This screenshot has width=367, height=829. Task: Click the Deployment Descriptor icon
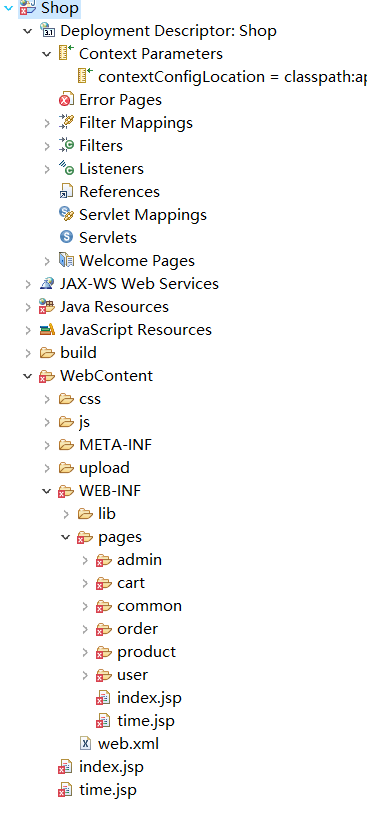pyautogui.click(x=48, y=31)
